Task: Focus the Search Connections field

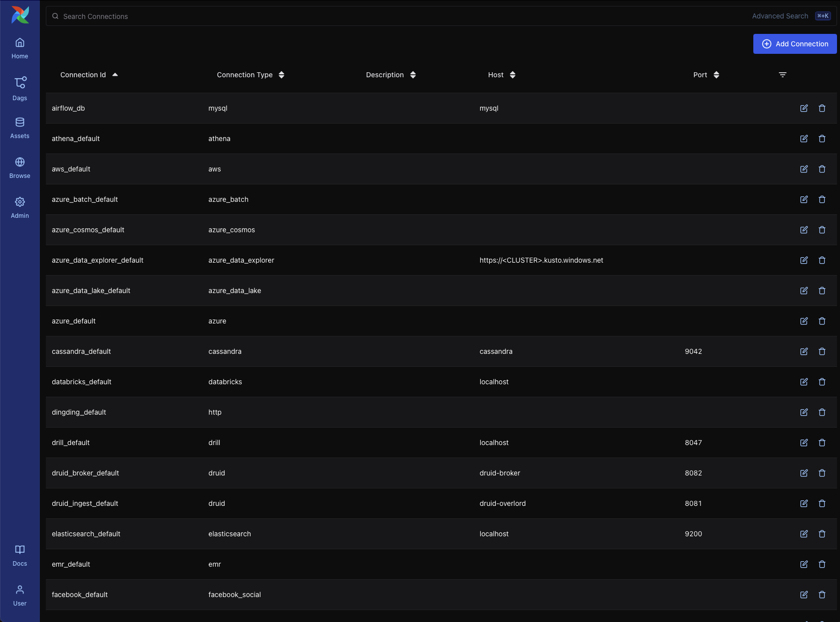Action: [x=349, y=16]
